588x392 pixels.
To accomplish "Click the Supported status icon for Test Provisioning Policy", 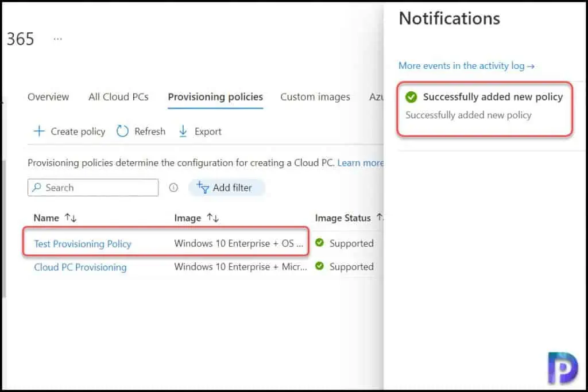I will (319, 242).
